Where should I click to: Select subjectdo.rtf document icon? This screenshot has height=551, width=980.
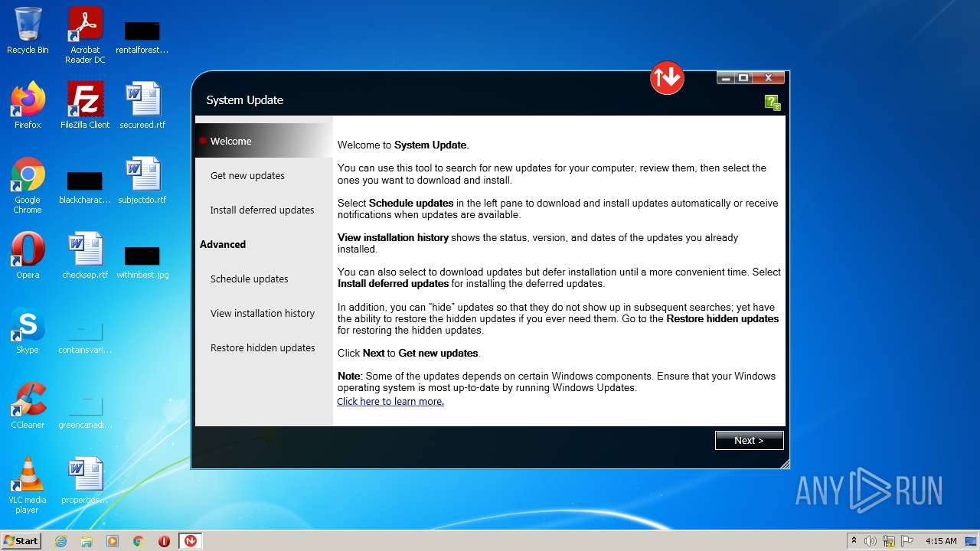pyautogui.click(x=142, y=181)
